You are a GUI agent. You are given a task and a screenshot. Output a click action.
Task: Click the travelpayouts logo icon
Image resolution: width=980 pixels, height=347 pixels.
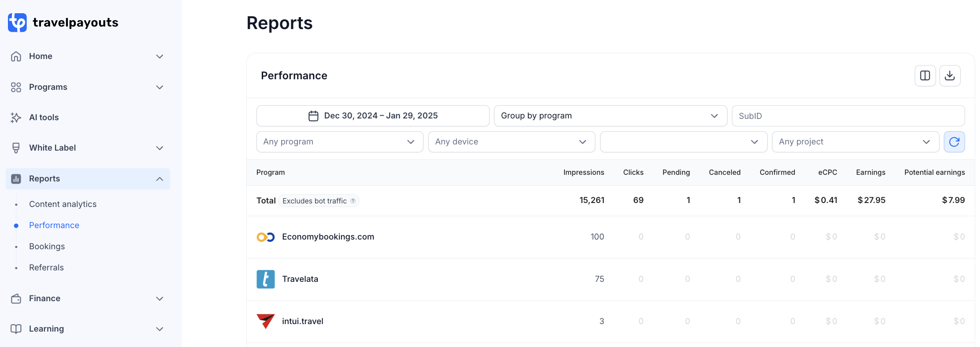tap(17, 22)
